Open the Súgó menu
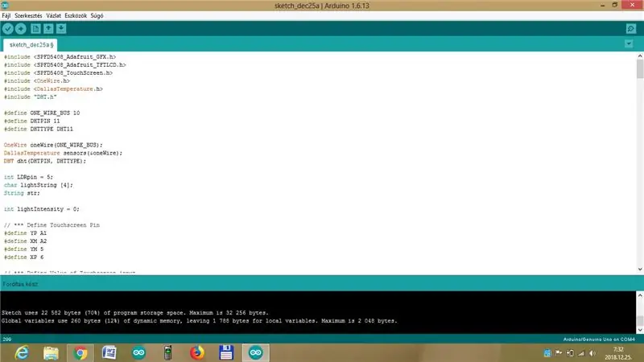This screenshot has height=362, width=644. coord(97,15)
